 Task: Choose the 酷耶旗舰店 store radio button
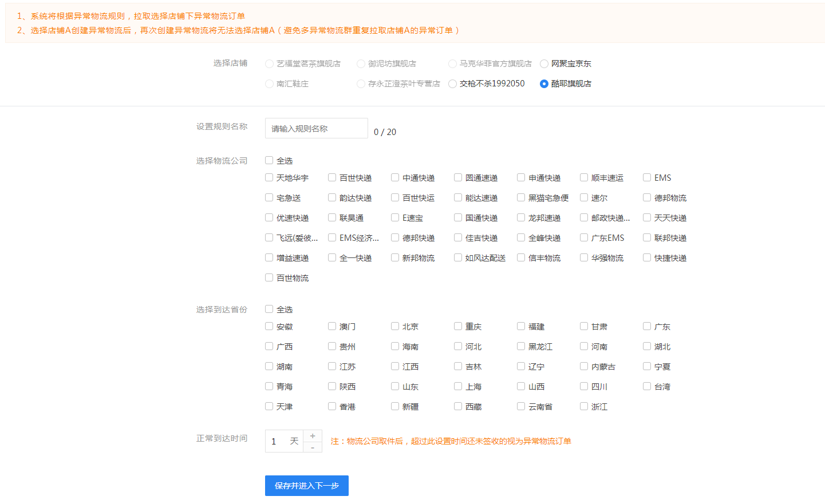(544, 84)
